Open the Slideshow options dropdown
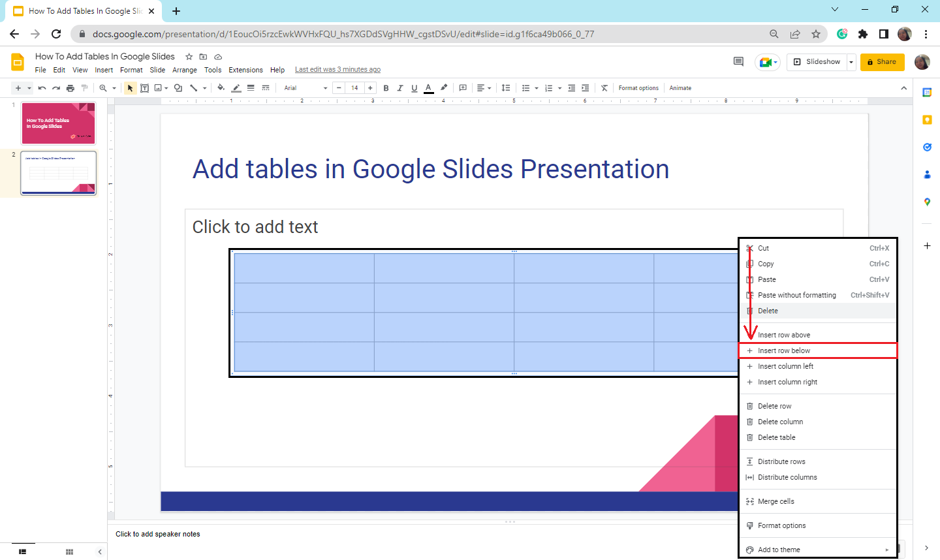 851,62
